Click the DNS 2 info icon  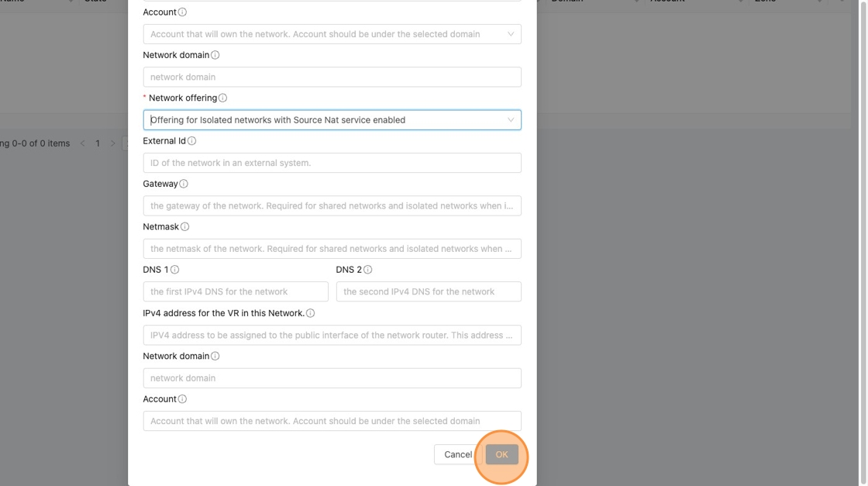click(367, 270)
